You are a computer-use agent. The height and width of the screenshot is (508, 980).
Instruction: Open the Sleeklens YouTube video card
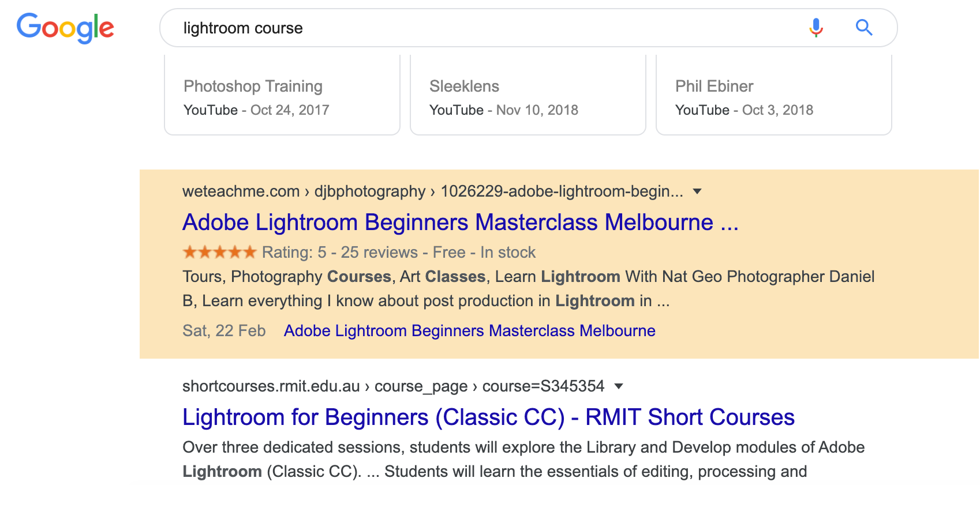528,95
